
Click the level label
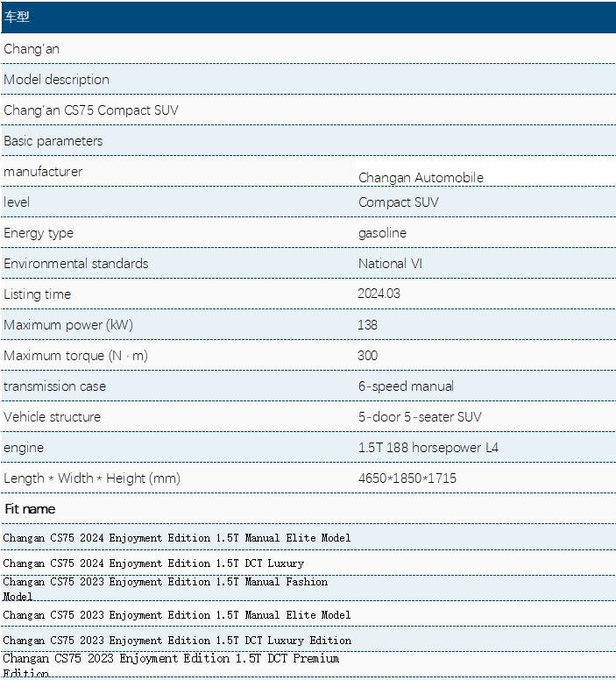coord(17,202)
